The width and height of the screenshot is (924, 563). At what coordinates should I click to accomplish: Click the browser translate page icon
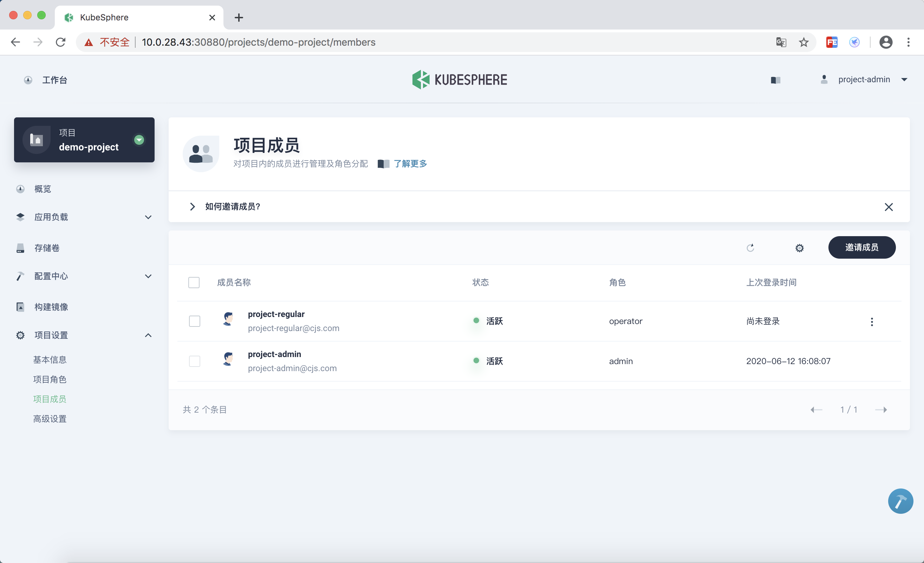pos(781,42)
